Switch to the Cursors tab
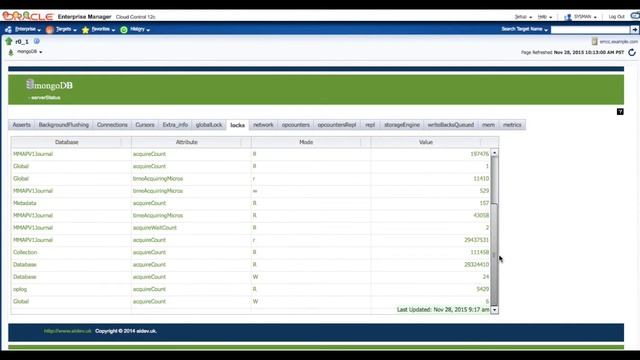 coord(145,125)
